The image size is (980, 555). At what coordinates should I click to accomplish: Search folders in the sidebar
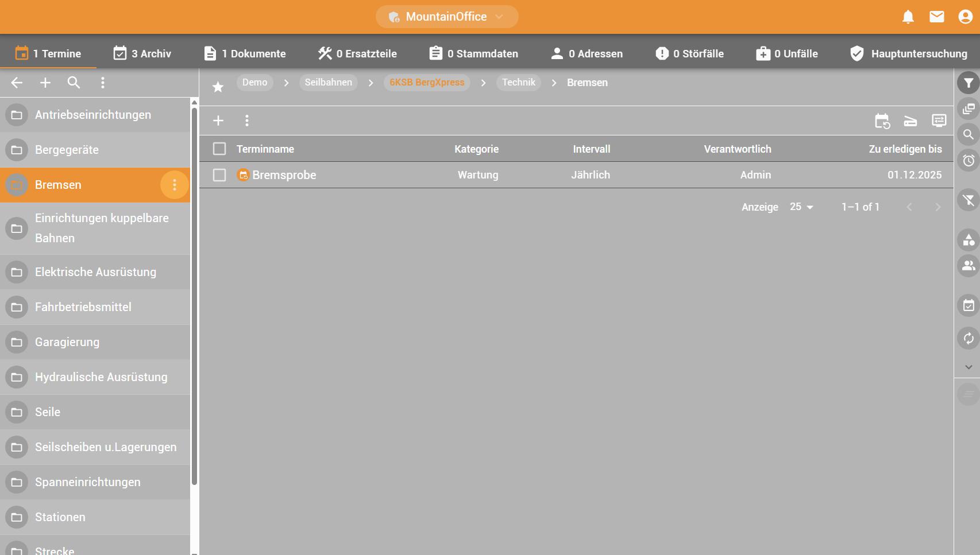[74, 83]
